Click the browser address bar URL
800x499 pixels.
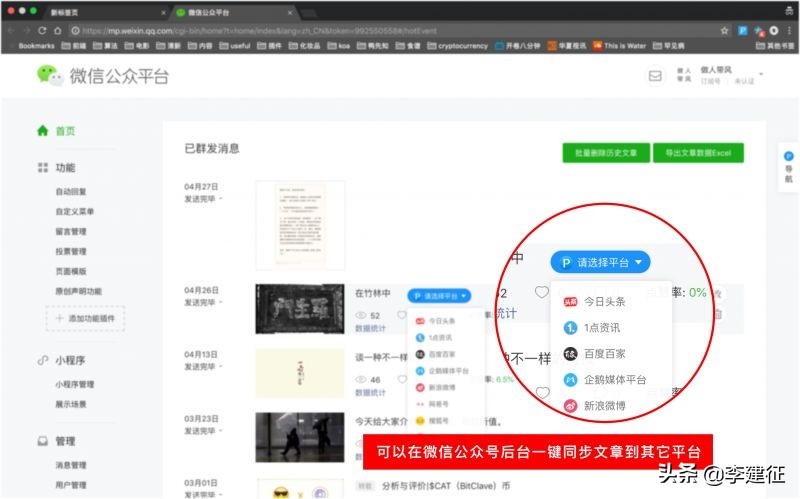click(x=260, y=31)
